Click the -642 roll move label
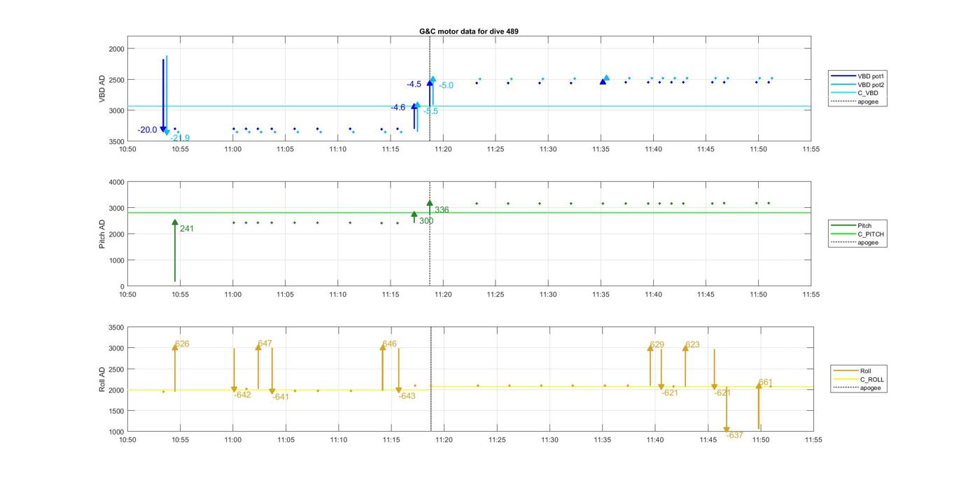This screenshot has width=980, height=485. pyautogui.click(x=242, y=395)
